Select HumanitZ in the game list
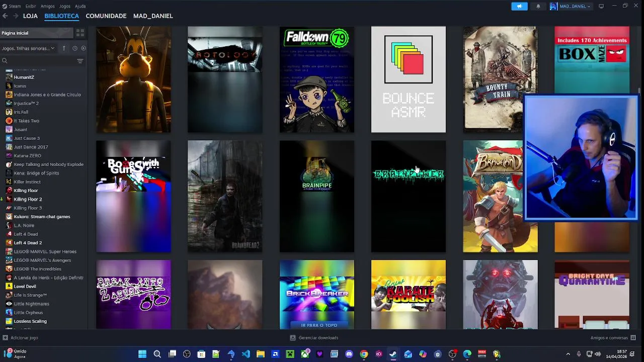 point(24,77)
